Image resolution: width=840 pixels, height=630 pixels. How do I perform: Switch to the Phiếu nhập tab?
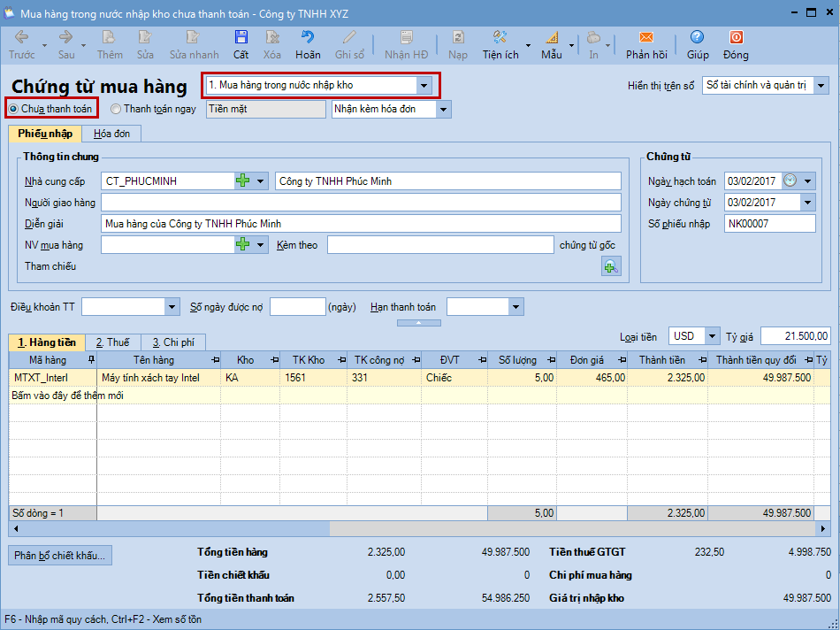(x=45, y=134)
